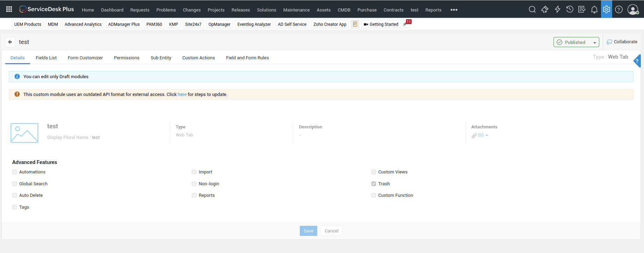Click the module image placeholder

[24, 133]
